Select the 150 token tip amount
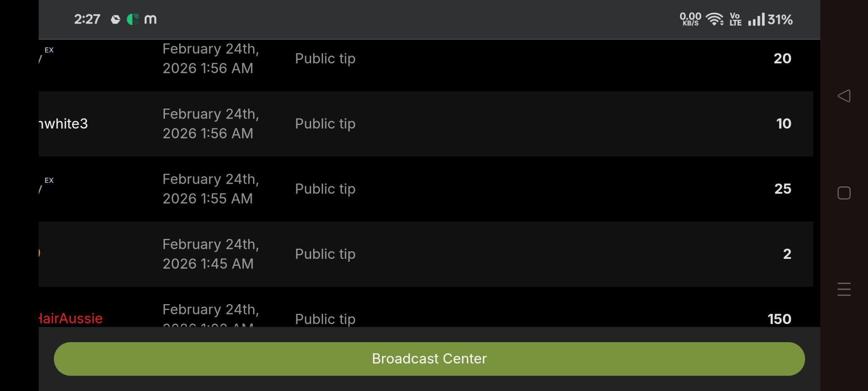 pos(779,319)
